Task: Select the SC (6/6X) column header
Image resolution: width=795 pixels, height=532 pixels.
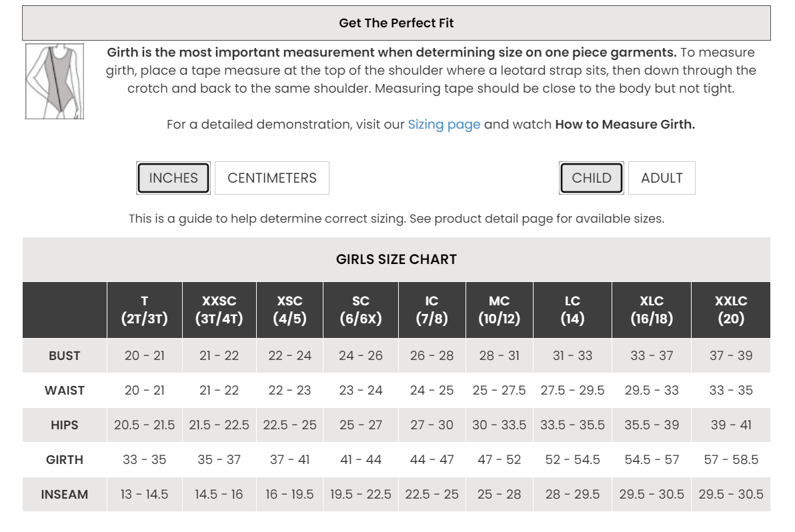Action: pos(361,310)
